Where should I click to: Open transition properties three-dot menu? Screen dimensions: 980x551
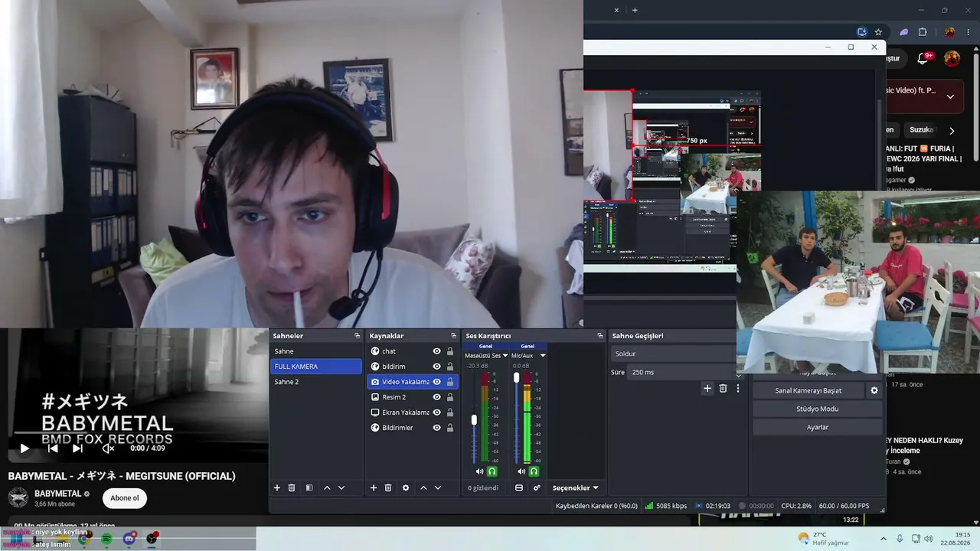[x=738, y=389]
